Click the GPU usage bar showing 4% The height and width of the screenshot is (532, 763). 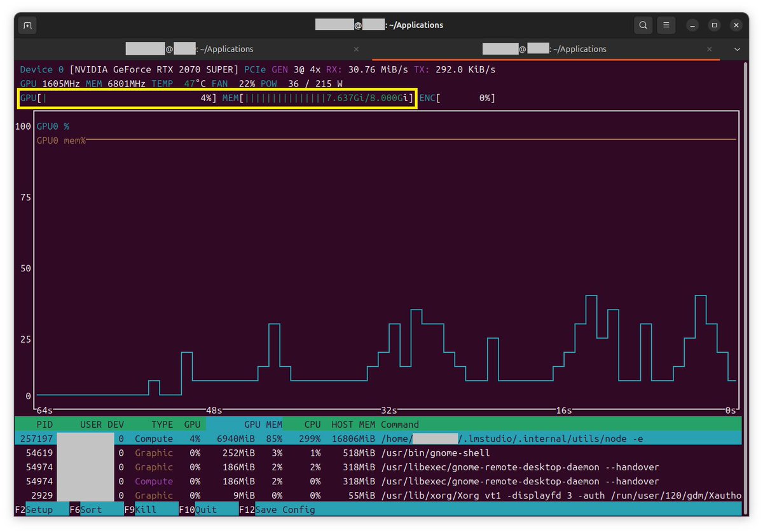point(118,98)
